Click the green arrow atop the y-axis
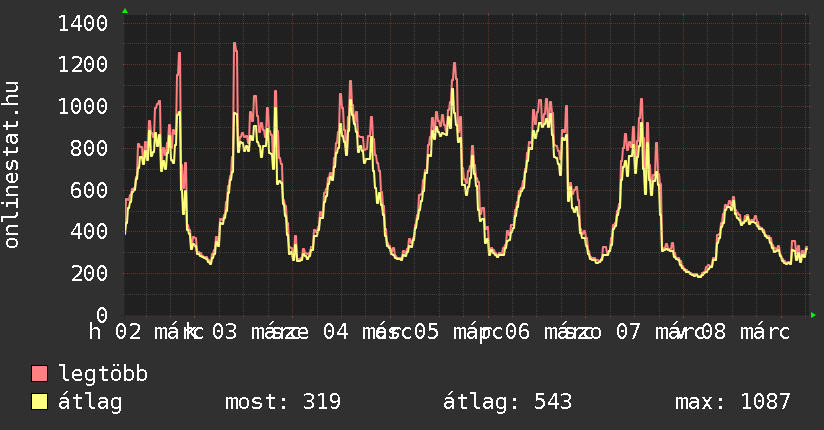The height and width of the screenshot is (430, 824). pyautogui.click(x=125, y=11)
